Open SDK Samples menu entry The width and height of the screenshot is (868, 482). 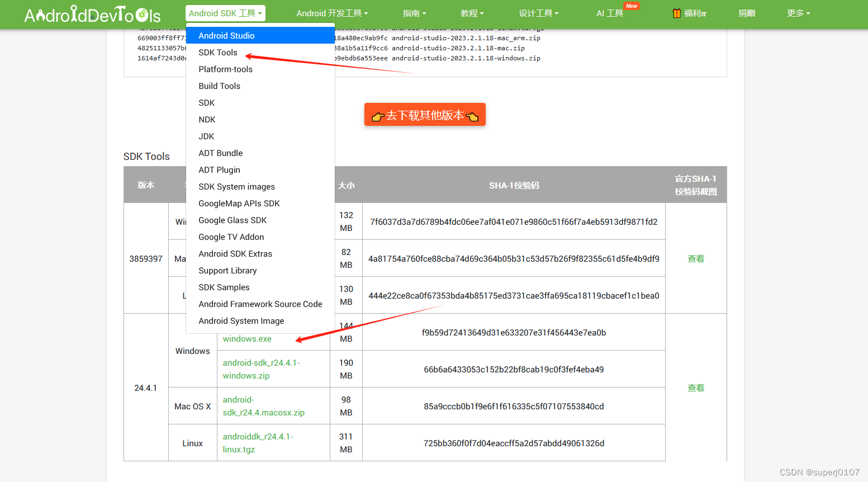coord(260,287)
